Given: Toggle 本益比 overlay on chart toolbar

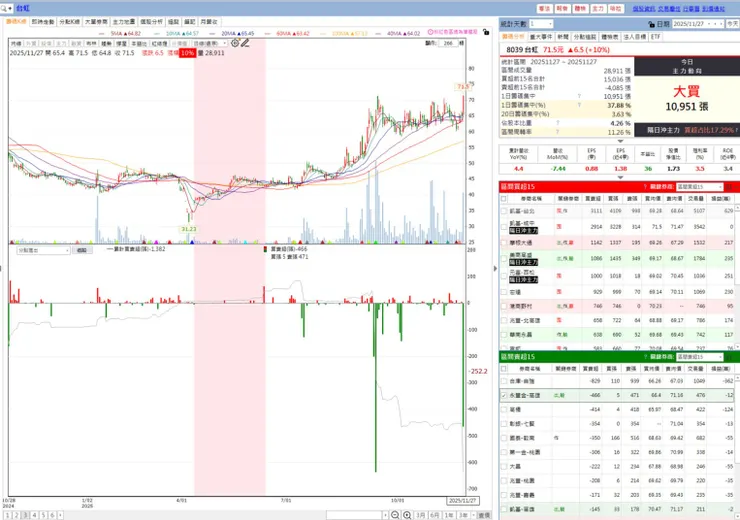Looking at the screenshot, I should pos(139,43).
